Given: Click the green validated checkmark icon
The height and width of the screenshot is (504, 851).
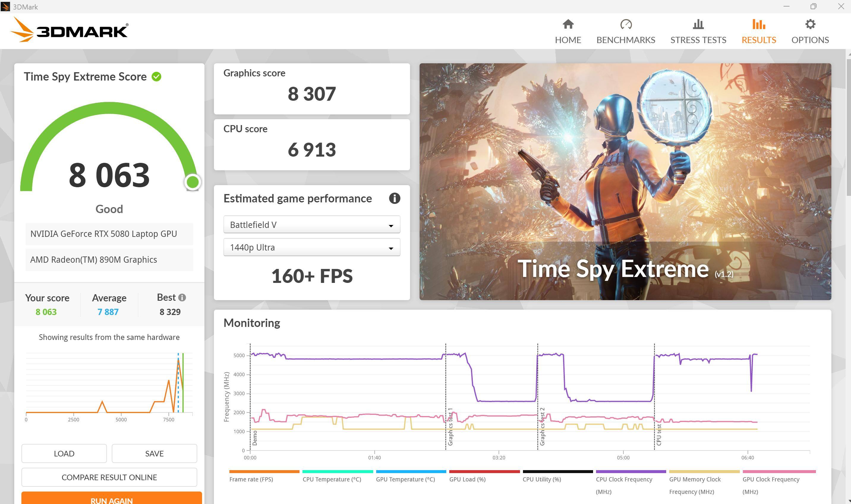Looking at the screenshot, I should pyautogui.click(x=157, y=77).
